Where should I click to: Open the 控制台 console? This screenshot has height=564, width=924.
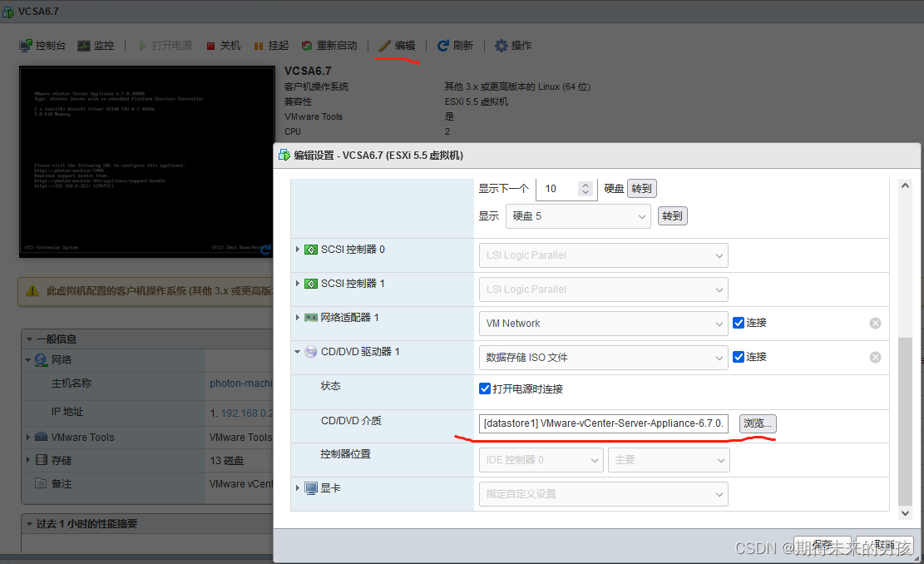tap(42, 46)
